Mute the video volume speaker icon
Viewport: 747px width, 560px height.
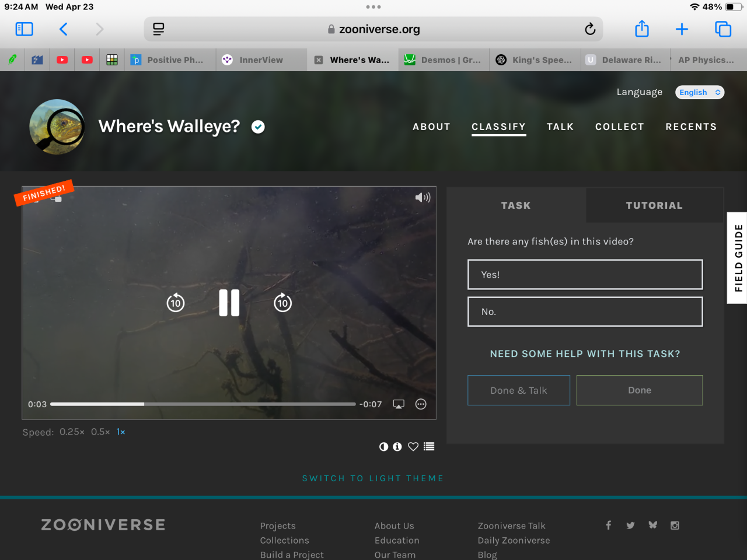423,198
